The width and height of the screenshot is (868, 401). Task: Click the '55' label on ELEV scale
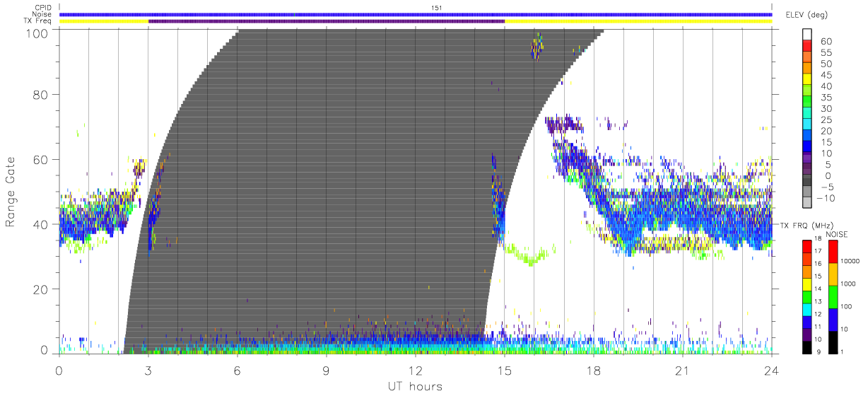click(x=827, y=52)
